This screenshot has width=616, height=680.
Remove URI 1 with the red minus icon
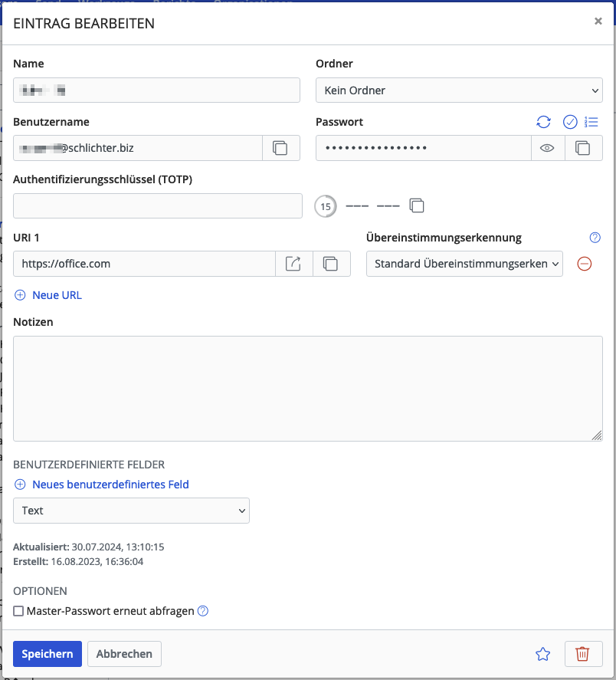click(584, 264)
